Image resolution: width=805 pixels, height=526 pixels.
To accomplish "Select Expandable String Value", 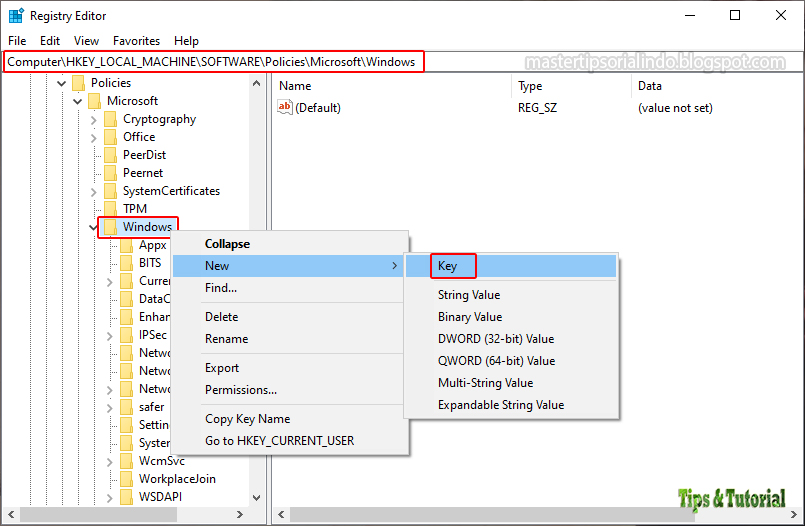I will [511, 405].
